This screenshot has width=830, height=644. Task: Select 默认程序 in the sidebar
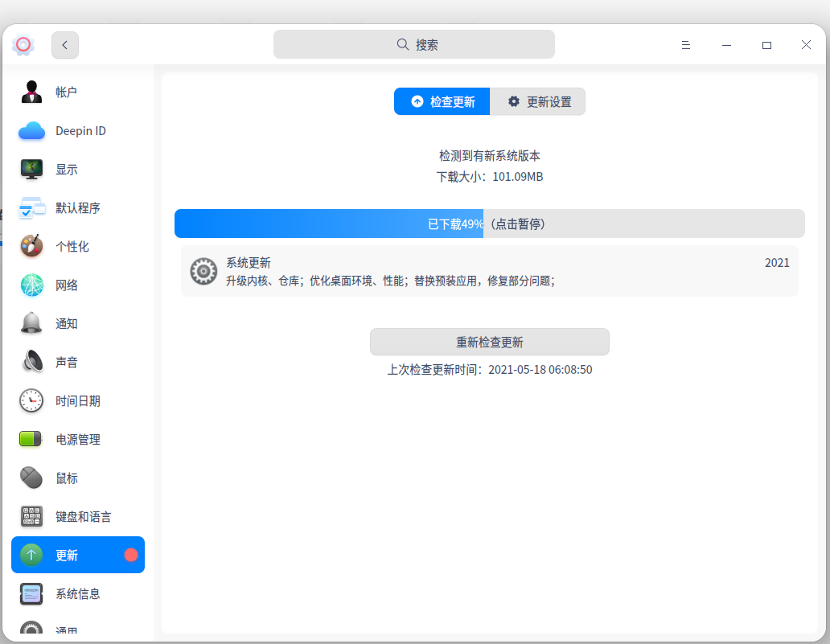(x=78, y=208)
